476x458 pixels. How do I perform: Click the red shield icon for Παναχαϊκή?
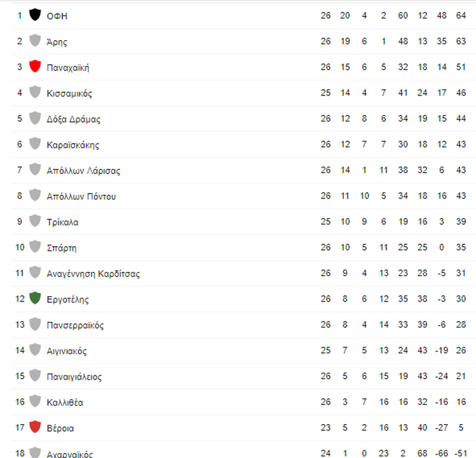35,66
